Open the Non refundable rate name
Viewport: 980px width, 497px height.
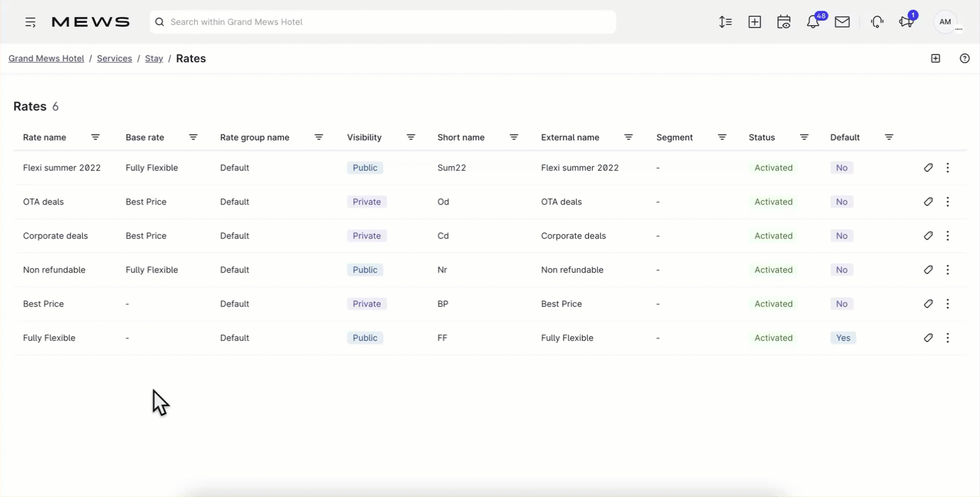(x=54, y=270)
